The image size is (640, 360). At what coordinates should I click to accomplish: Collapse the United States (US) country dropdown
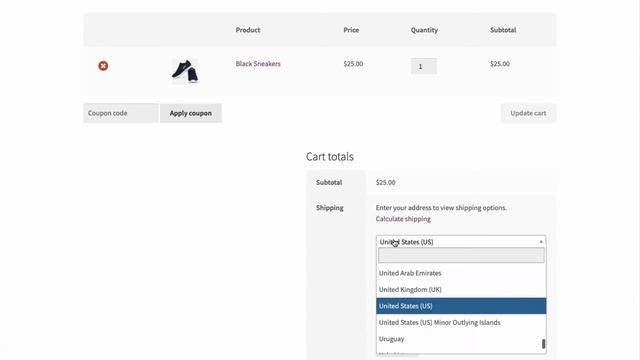pos(461,242)
